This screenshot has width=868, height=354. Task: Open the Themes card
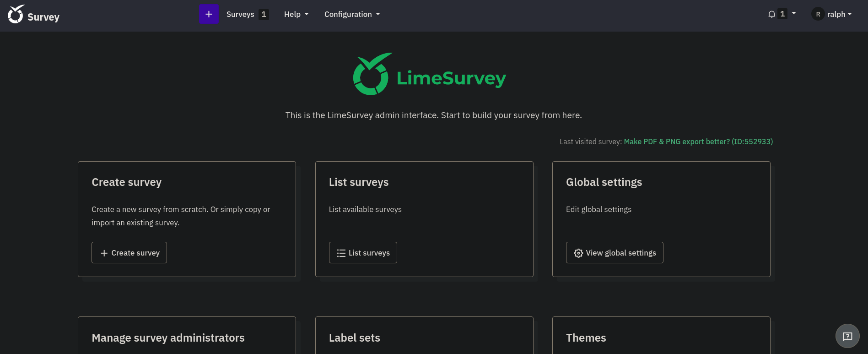pyautogui.click(x=661, y=335)
